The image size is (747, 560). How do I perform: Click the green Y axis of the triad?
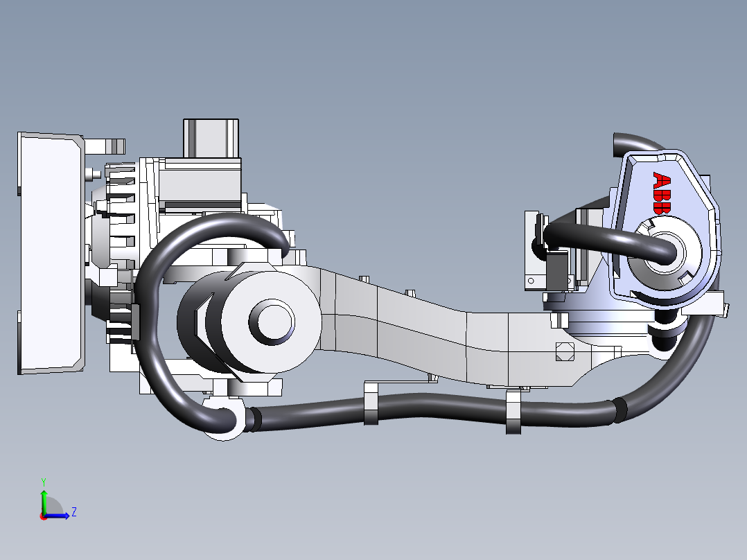(44, 501)
